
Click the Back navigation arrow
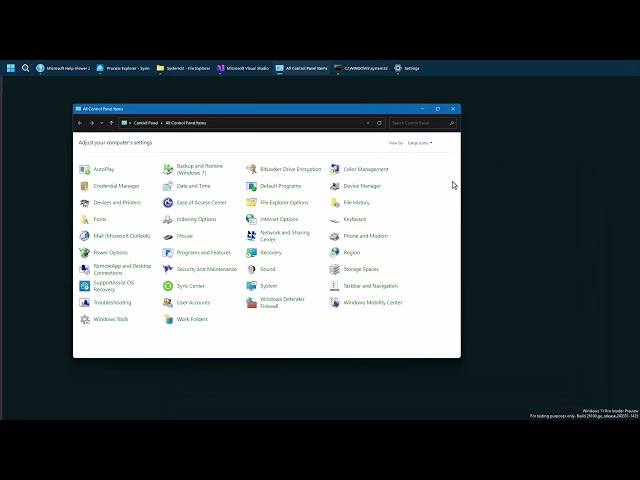[x=80, y=123]
